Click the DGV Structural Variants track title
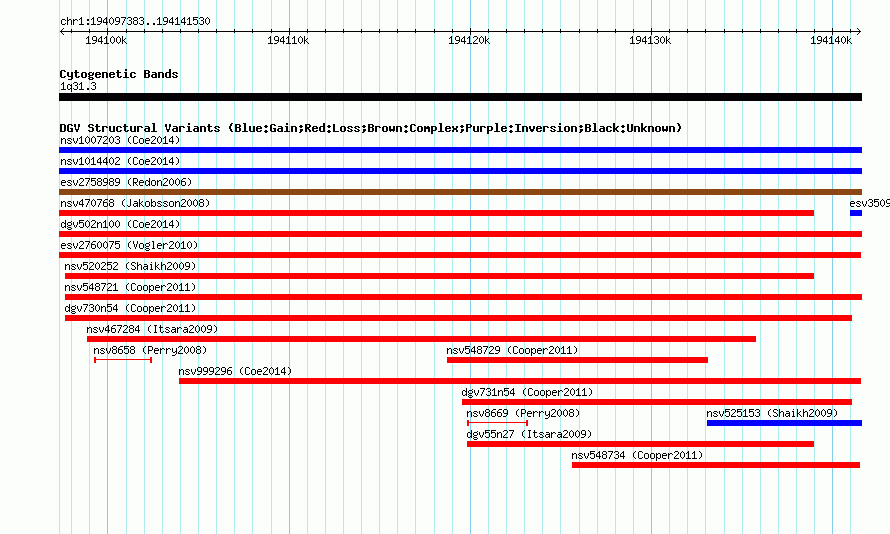890x534 pixels. (x=371, y=128)
